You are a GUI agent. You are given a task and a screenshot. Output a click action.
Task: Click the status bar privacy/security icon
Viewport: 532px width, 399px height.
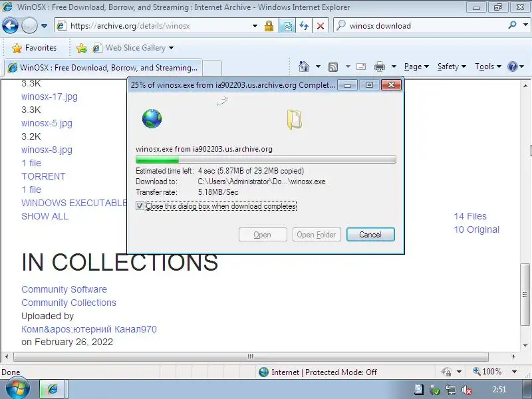(x=446, y=372)
